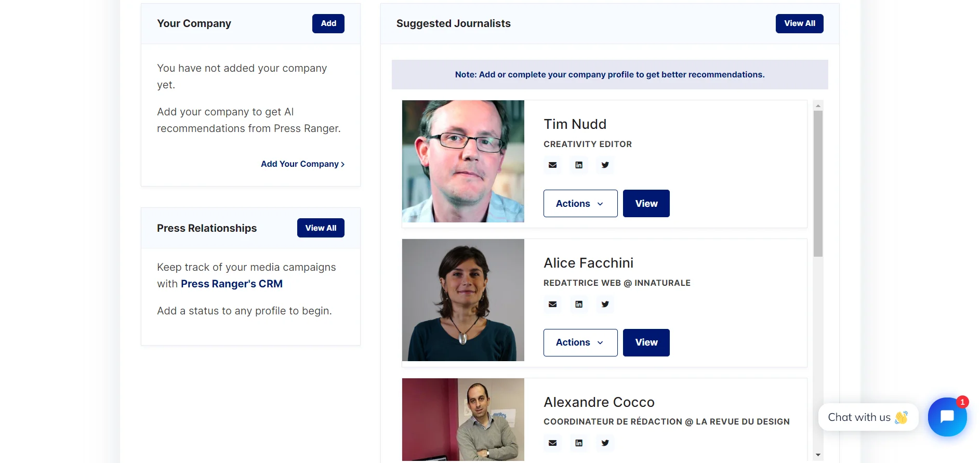Image resolution: width=980 pixels, height=463 pixels.
Task: Expand Actions dropdown for Tim Nudd
Action: click(580, 204)
